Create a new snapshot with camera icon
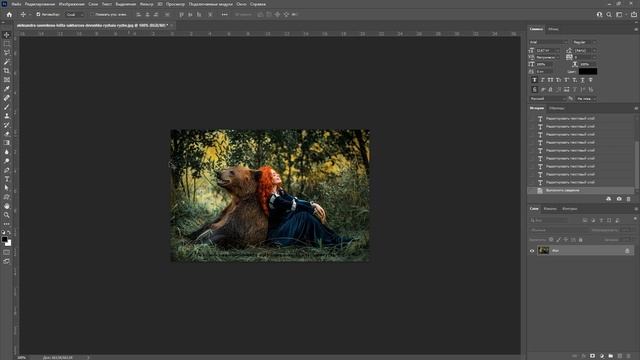This screenshot has width=640, height=360. pyautogui.click(x=619, y=199)
